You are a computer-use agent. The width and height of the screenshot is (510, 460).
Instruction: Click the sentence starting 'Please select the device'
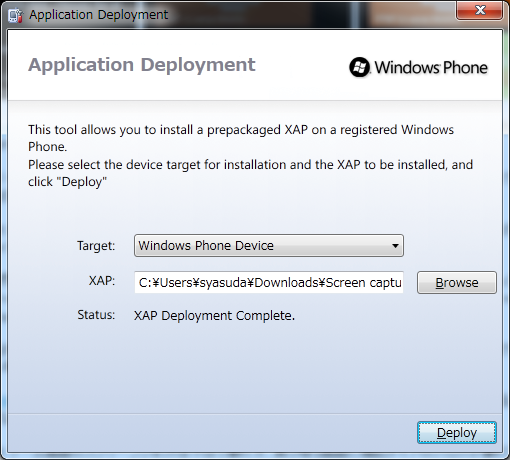click(x=250, y=173)
